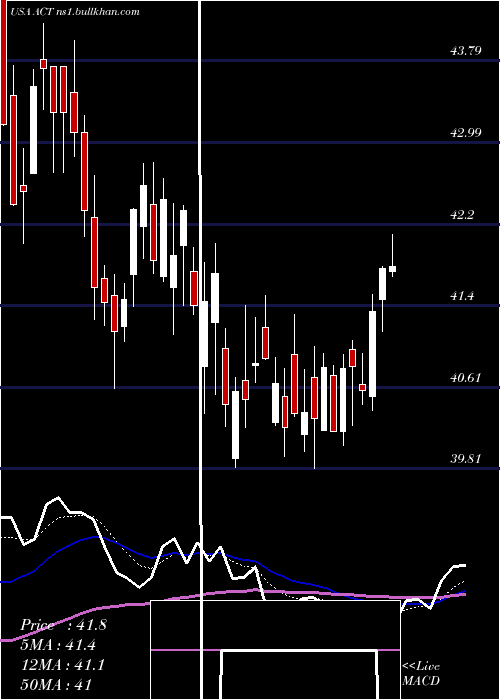Click the USA ACT ns1.bullkhan.com title text
Viewport: 500px width, 700px height.
click(x=75, y=12)
